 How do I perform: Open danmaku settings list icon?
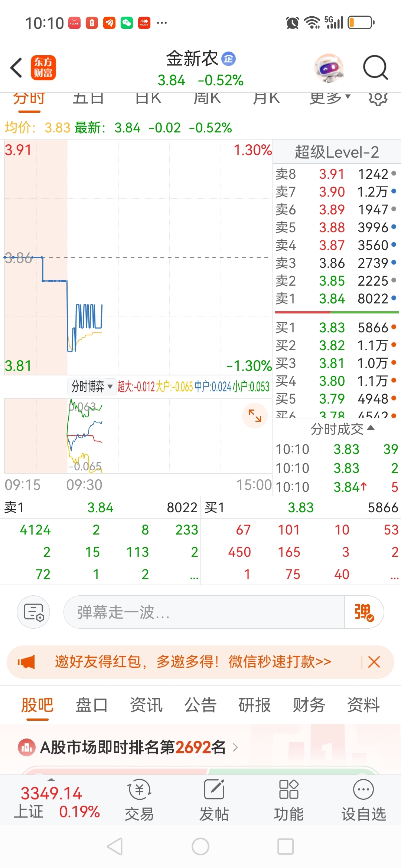pos(33,612)
